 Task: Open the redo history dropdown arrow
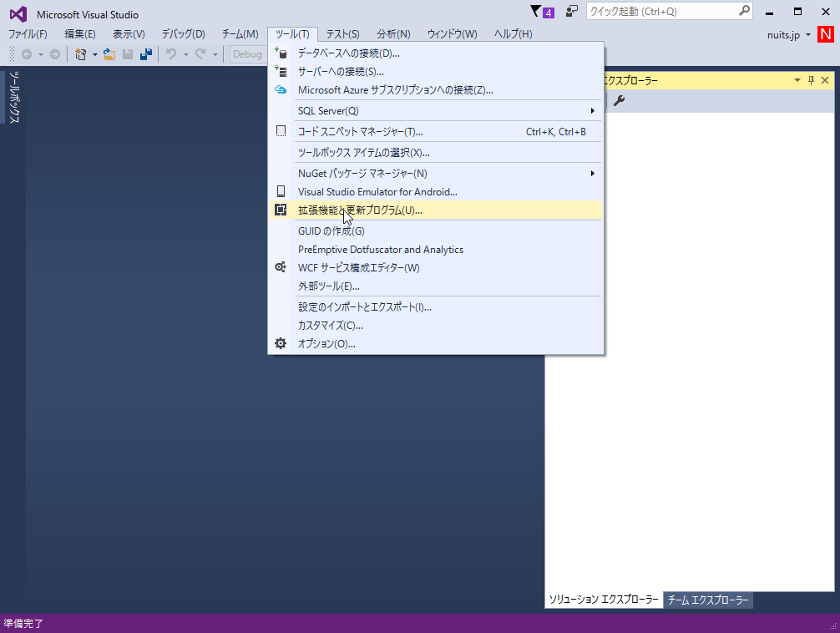[x=215, y=54]
